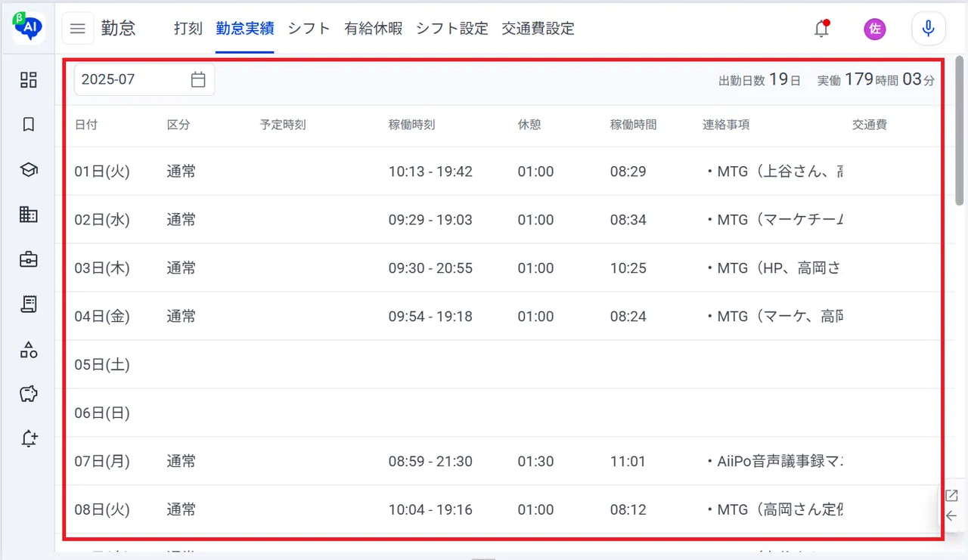Screen dimensions: 968x560
Task: Click the MTG（マーケ、高 note on 04日
Action: point(773,317)
